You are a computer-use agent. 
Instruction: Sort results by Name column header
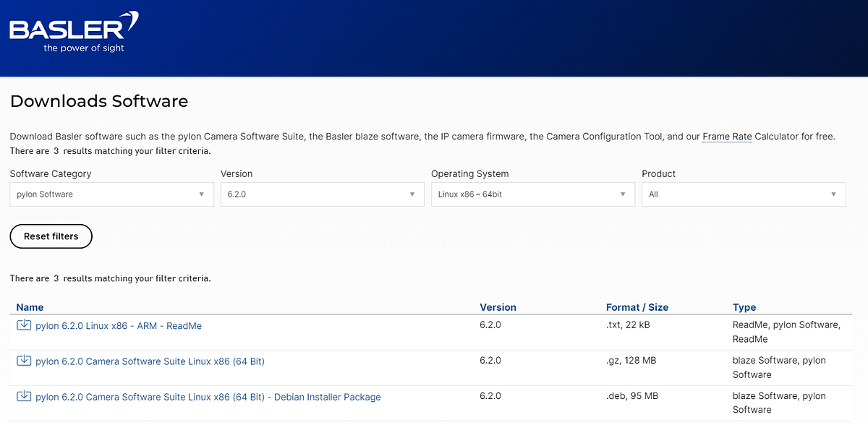[30, 307]
